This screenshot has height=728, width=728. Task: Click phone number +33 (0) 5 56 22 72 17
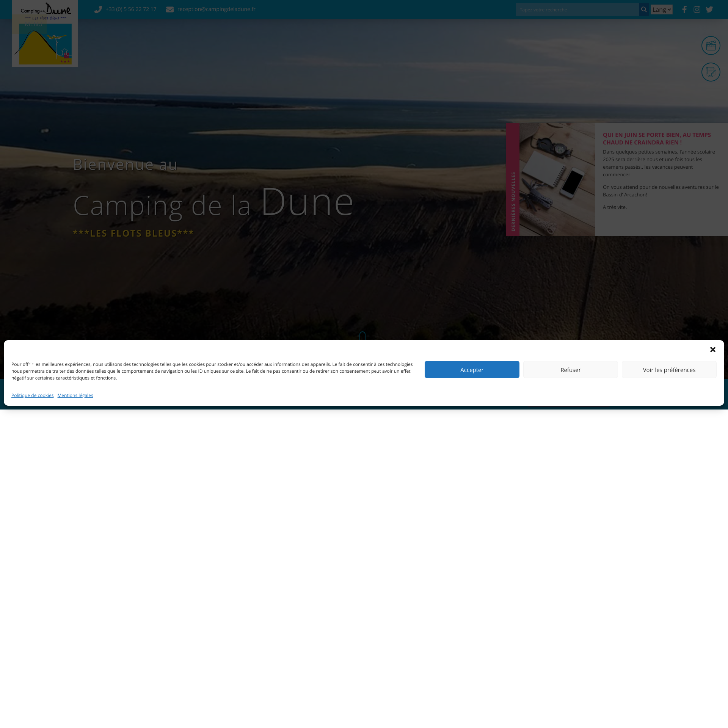[x=131, y=9]
